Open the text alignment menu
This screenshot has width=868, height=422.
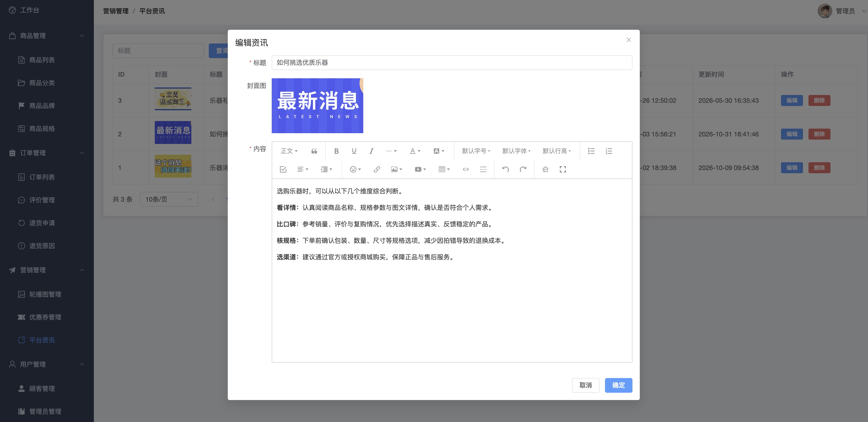(x=303, y=169)
